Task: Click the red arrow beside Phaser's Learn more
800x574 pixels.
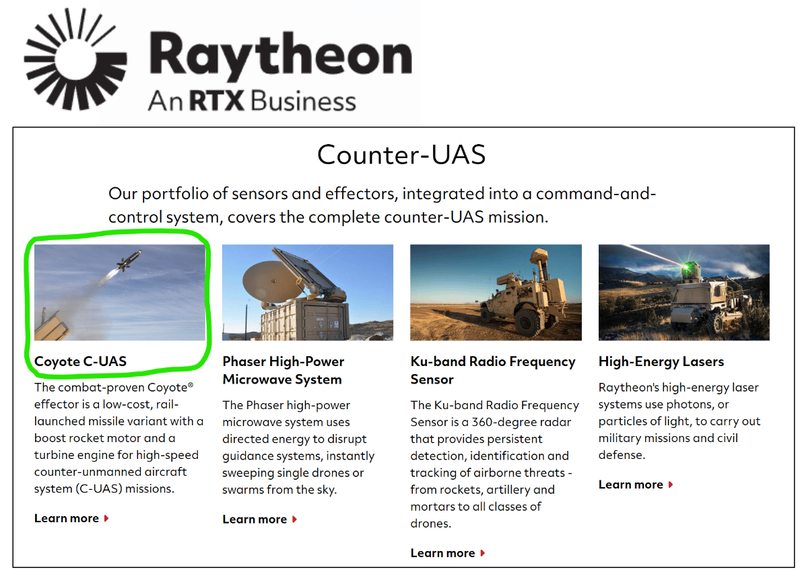Action: 294,519
